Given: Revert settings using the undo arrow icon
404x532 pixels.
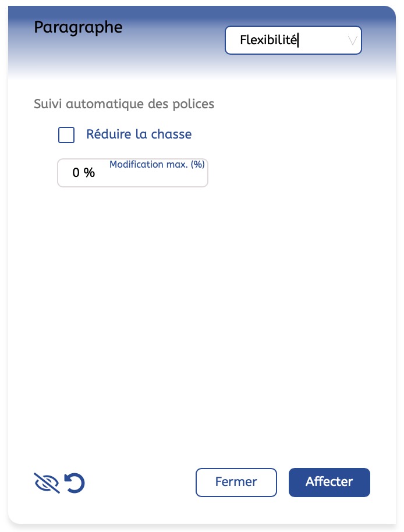Looking at the screenshot, I should [75, 483].
